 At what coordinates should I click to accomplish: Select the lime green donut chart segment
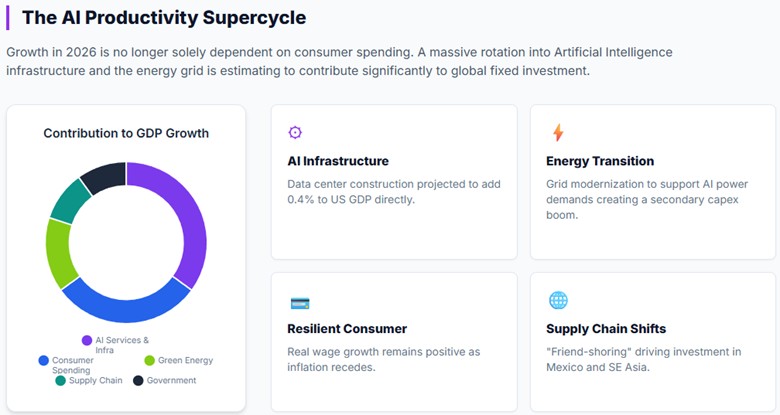tap(62, 250)
